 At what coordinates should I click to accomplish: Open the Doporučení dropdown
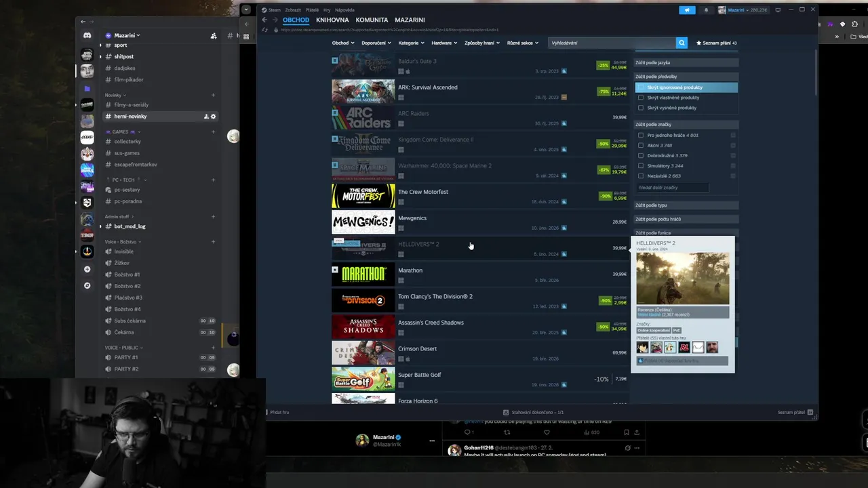click(x=376, y=43)
